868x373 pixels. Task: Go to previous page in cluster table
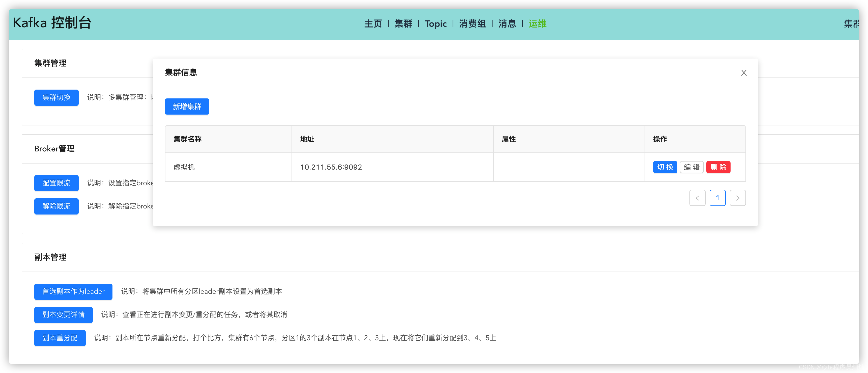(x=697, y=198)
